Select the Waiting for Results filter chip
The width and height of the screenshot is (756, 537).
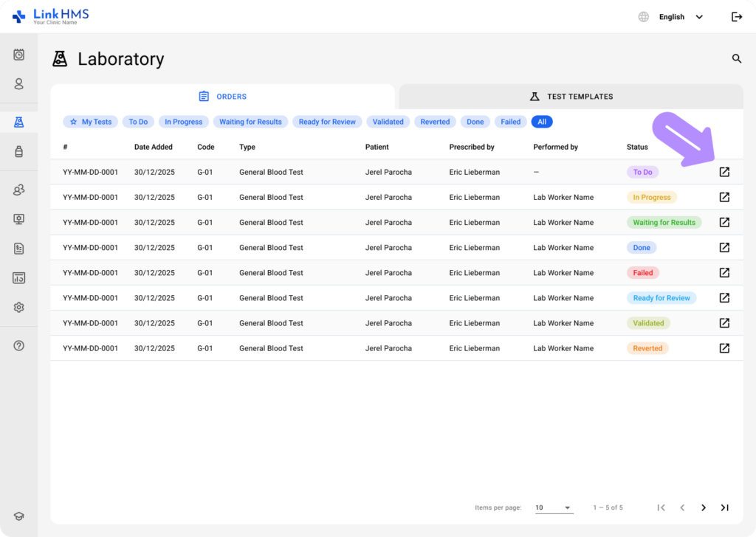coord(250,122)
